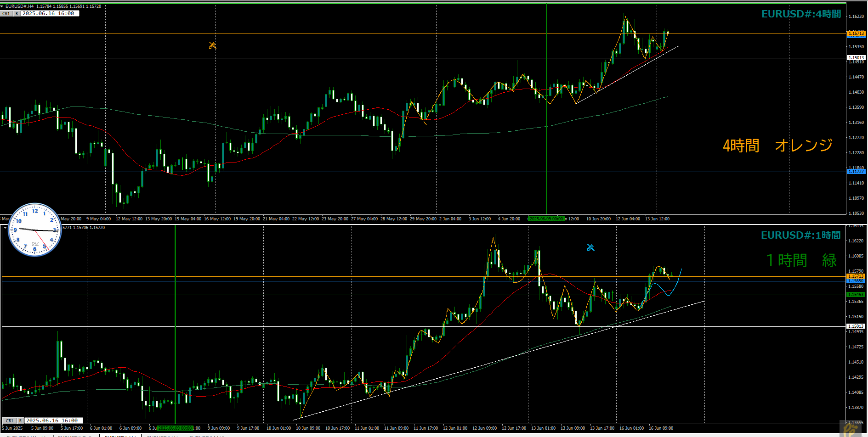
Task: Click the orange 1.15713 price tag on H1
Action: [856, 276]
